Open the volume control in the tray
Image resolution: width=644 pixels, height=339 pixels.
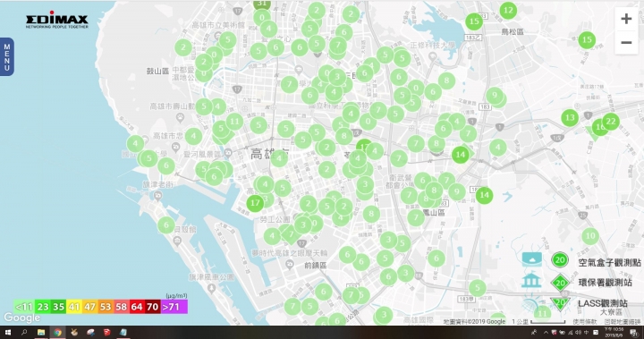(578, 333)
